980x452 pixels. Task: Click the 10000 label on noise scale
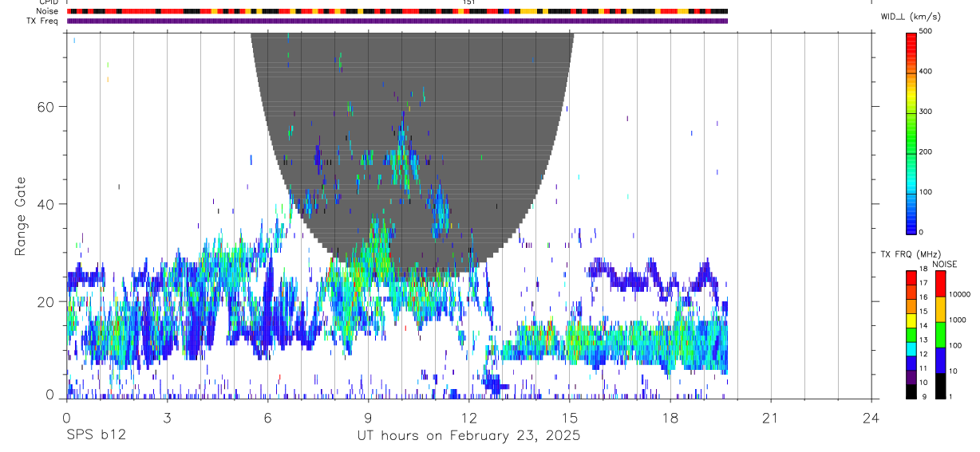coord(958,294)
